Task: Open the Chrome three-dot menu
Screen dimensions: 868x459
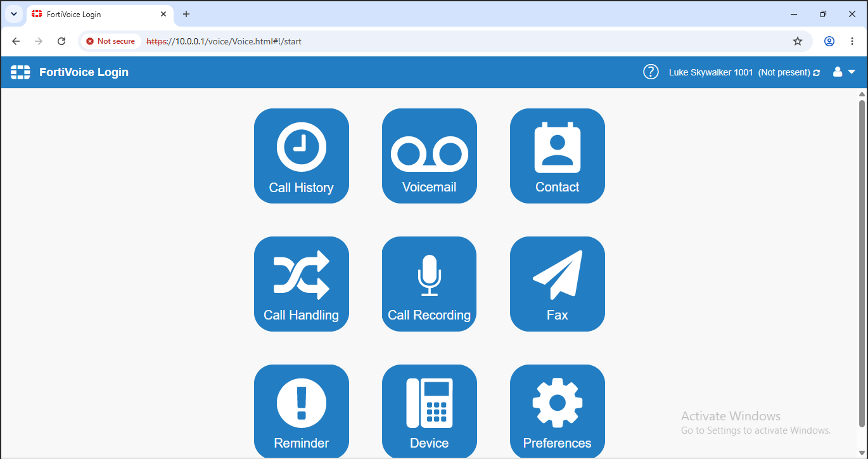Action: (852, 41)
